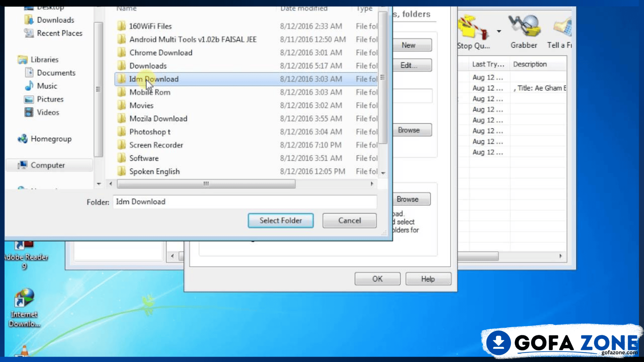Sort the file list by Type column
This screenshot has width=644, height=362.
(x=365, y=9)
